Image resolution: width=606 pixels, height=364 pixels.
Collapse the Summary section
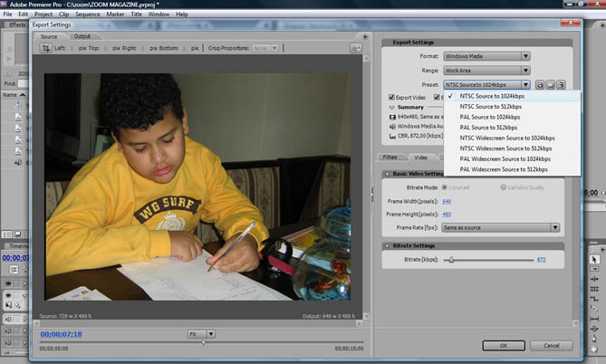tap(390, 107)
